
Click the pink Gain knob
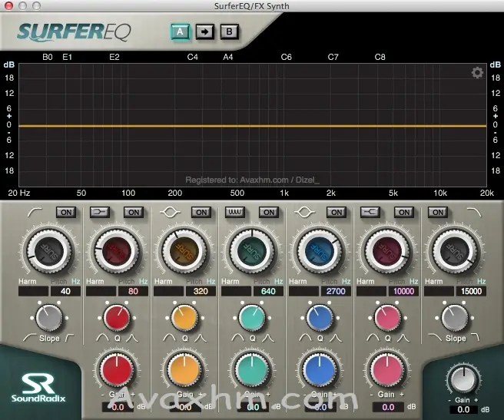pyautogui.click(x=387, y=370)
